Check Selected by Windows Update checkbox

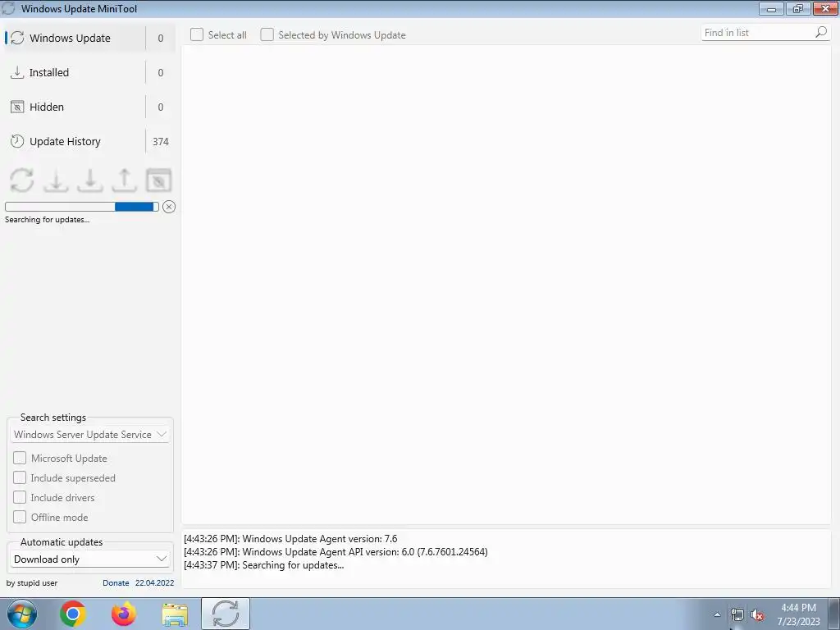[267, 34]
